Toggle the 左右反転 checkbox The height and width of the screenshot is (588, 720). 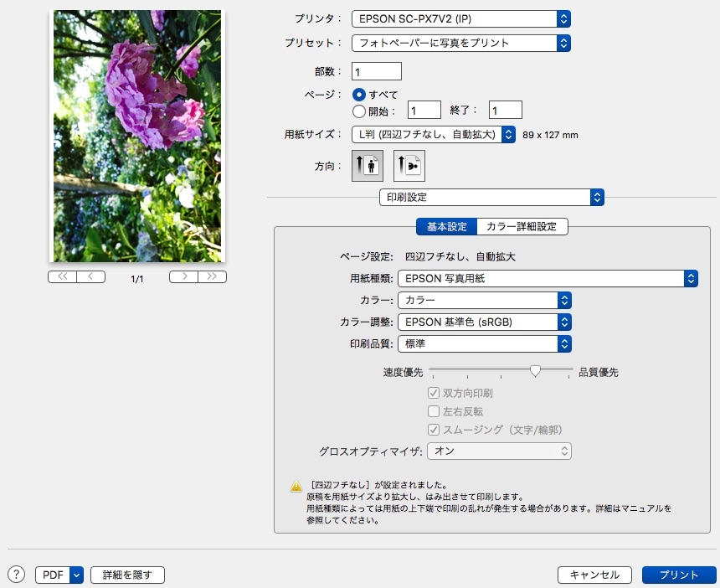click(x=433, y=411)
